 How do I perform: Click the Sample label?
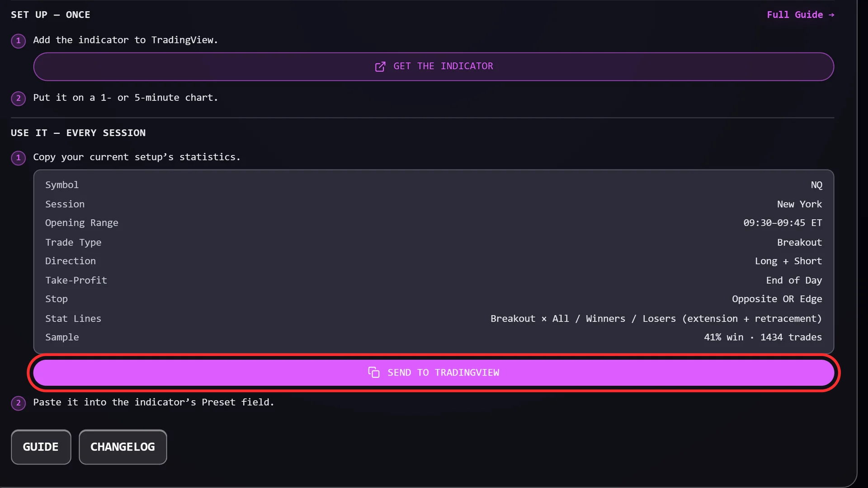[x=62, y=337]
